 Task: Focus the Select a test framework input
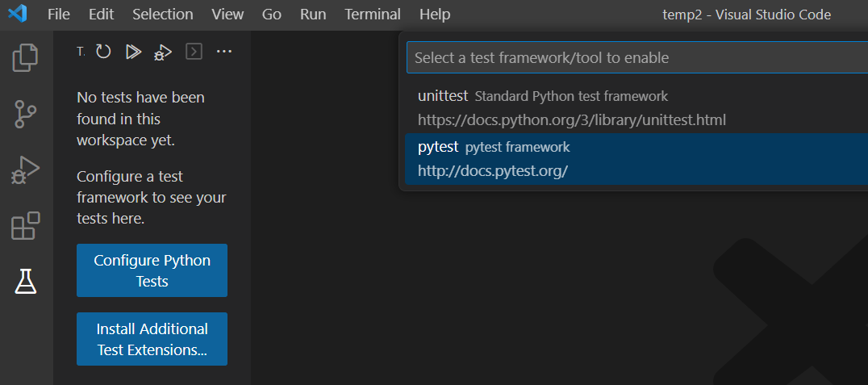[637, 57]
